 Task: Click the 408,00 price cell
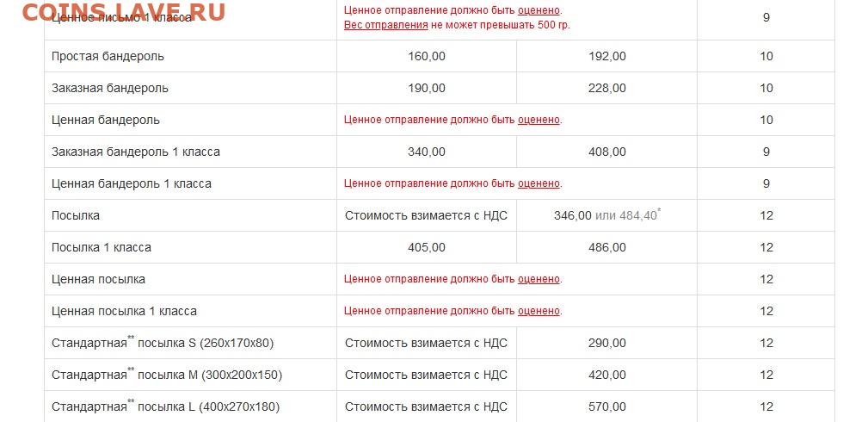[607, 152]
